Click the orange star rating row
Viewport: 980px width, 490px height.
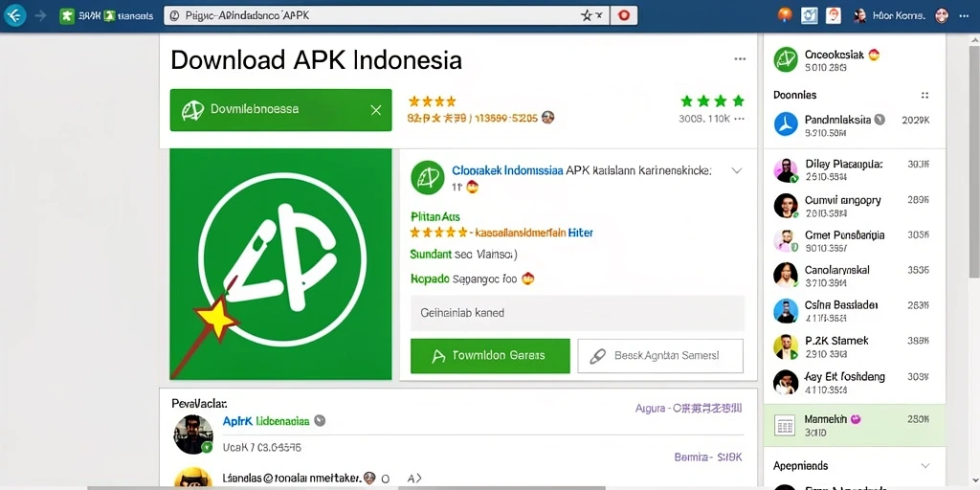[432, 101]
